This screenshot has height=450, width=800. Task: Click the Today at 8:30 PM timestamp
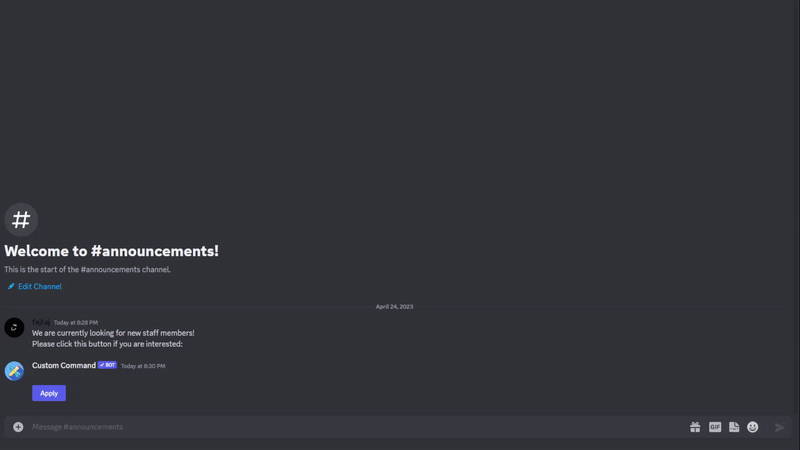[143, 366]
